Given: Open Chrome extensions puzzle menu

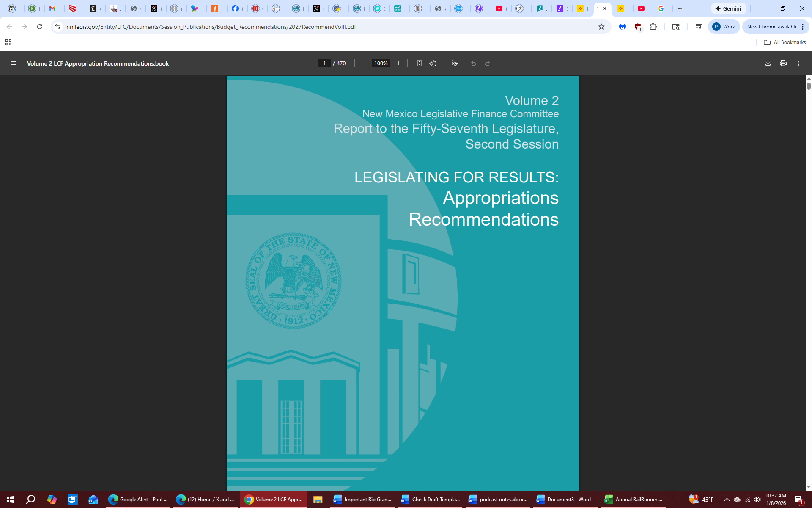Looking at the screenshot, I should click(x=653, y=27).
